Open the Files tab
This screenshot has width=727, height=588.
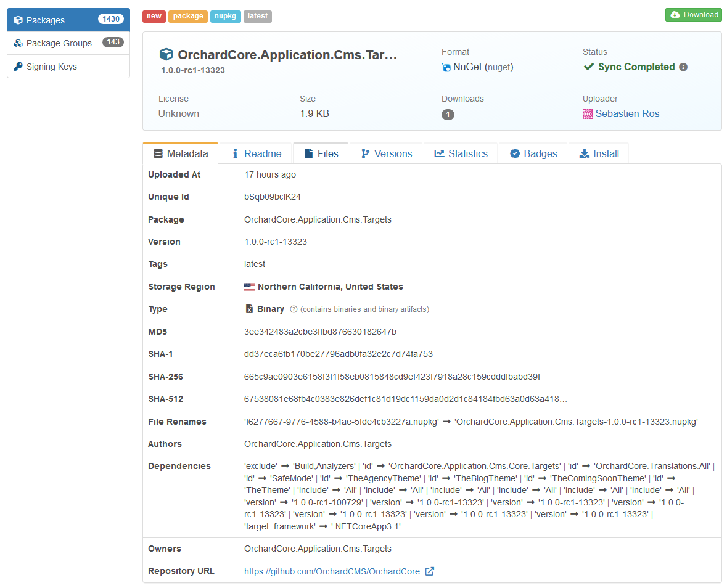tap(321, 153)
